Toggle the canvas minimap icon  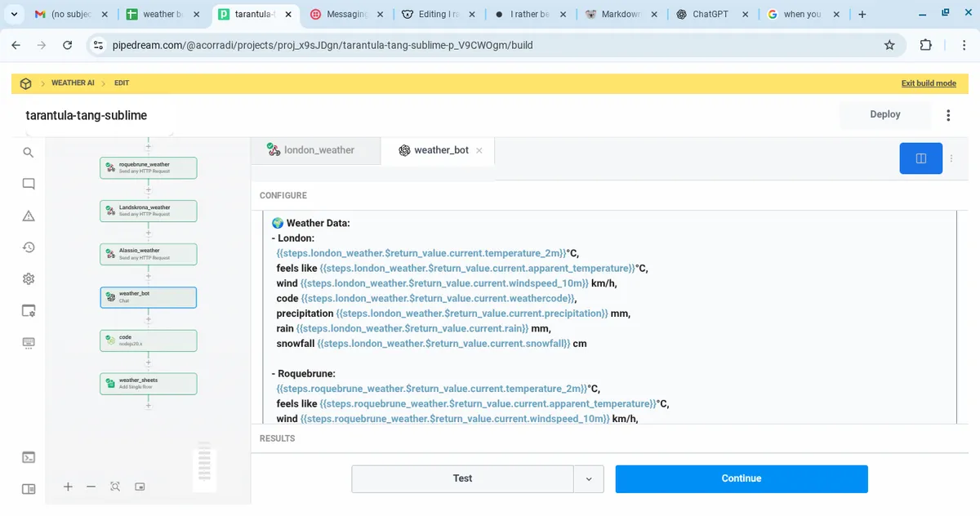[140, 487]
